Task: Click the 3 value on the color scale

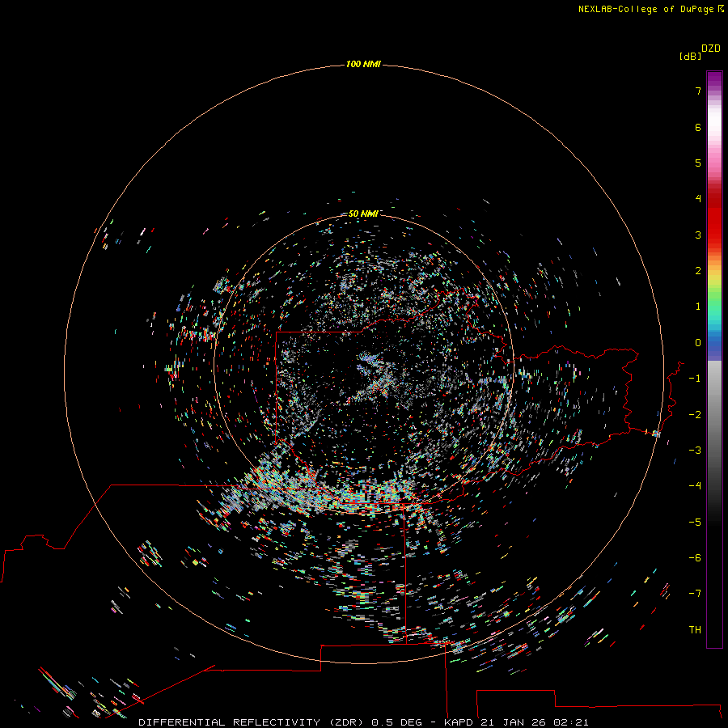Action: click(698, 235)
